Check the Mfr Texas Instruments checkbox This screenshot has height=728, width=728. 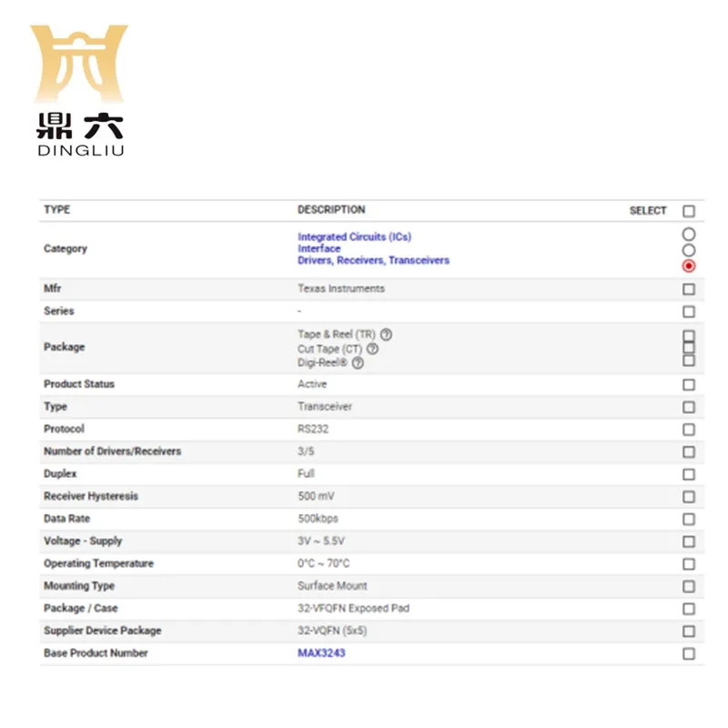(x=689, y=289)
